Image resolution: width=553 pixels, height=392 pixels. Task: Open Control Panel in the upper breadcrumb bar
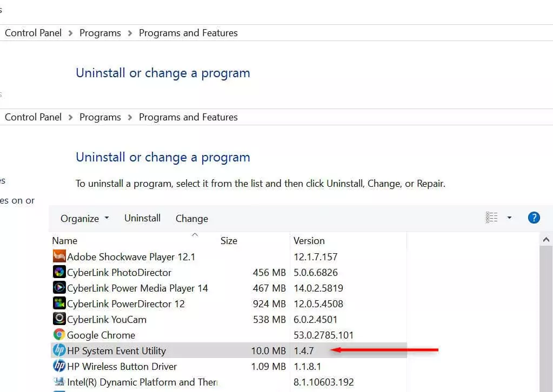33,33
